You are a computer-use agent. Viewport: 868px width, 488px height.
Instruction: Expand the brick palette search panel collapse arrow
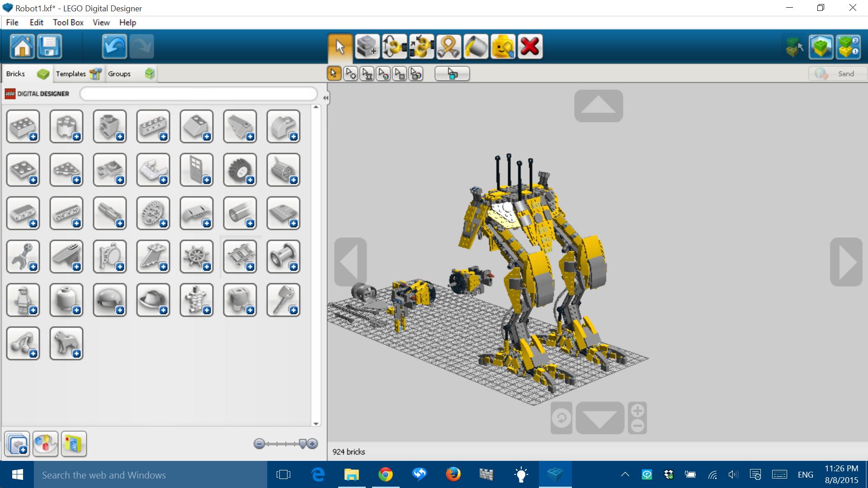[x=325, y=97]
